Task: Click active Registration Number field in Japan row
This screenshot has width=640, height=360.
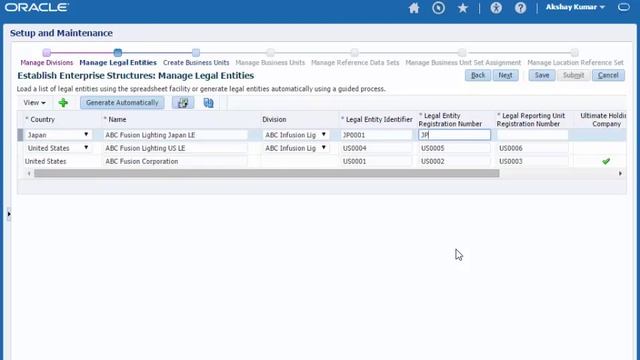Action: coord(454,135)
